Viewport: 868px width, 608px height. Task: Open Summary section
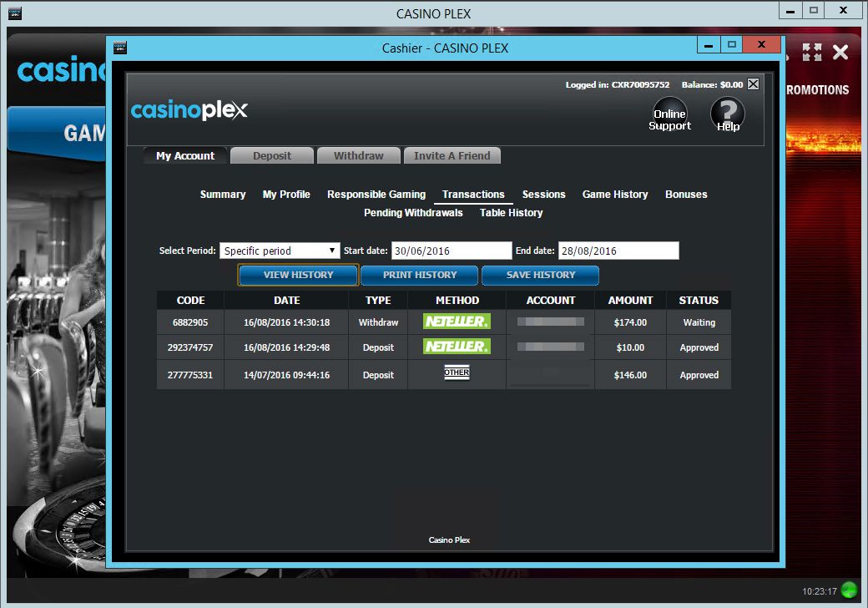coord(223,195)
